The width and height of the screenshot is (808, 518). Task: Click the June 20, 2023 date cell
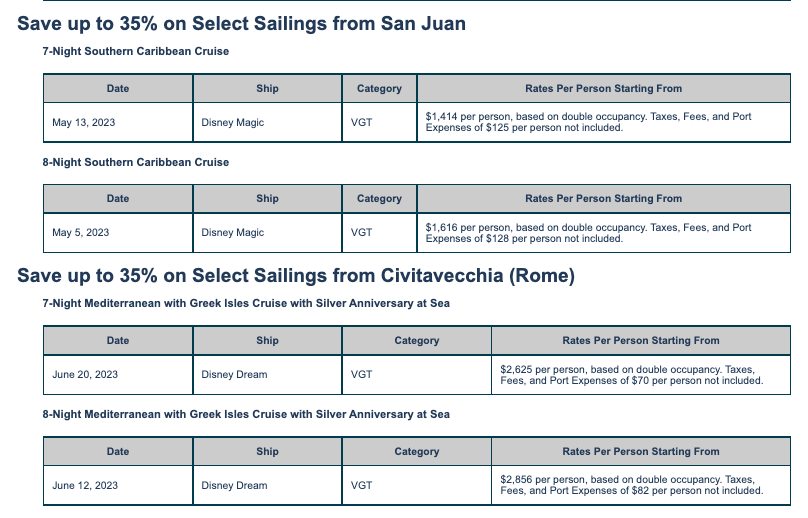pyautogui.click(x=85, y=375)
